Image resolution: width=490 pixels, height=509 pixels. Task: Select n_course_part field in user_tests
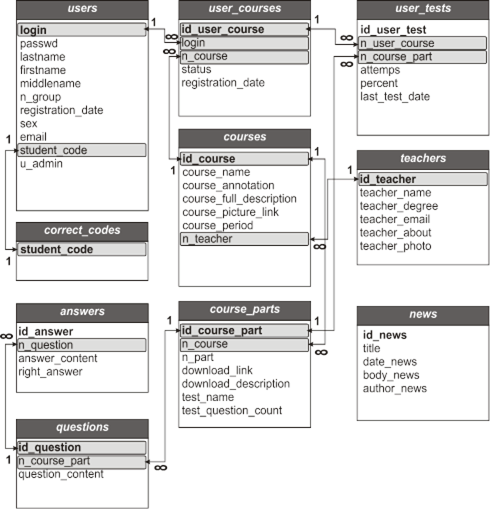(422, 57)
